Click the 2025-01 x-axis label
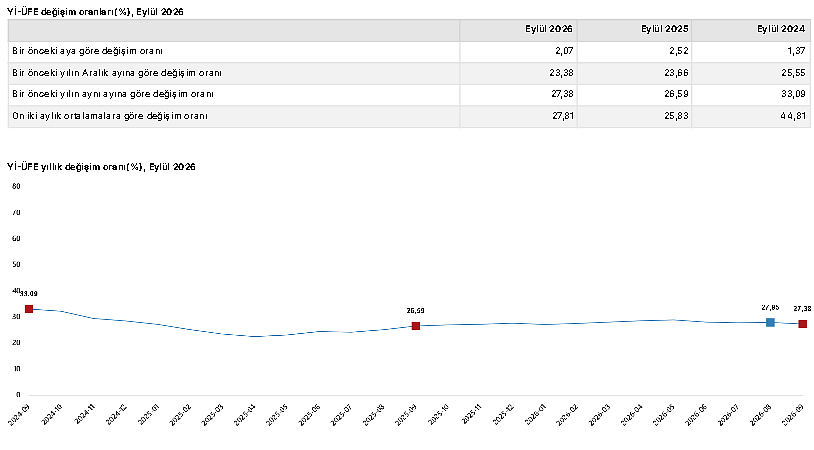Screen dimensions: 814x450 click(148, 415)
